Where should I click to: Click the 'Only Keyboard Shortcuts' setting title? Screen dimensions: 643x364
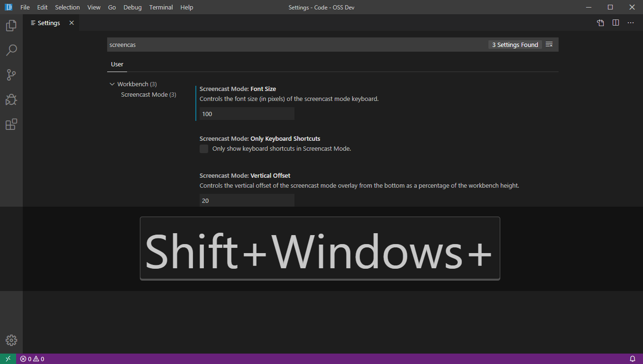[x=260, y=138]
